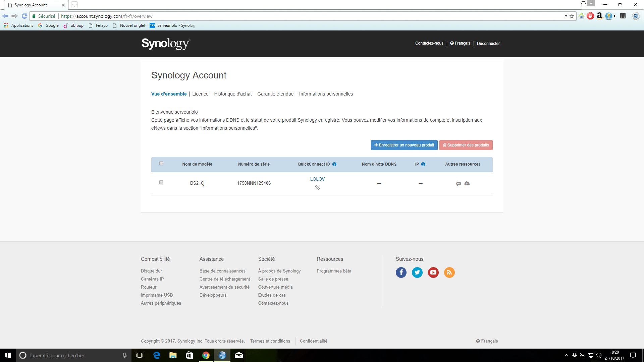Open the footer Français language selector

tap(487, 341)
